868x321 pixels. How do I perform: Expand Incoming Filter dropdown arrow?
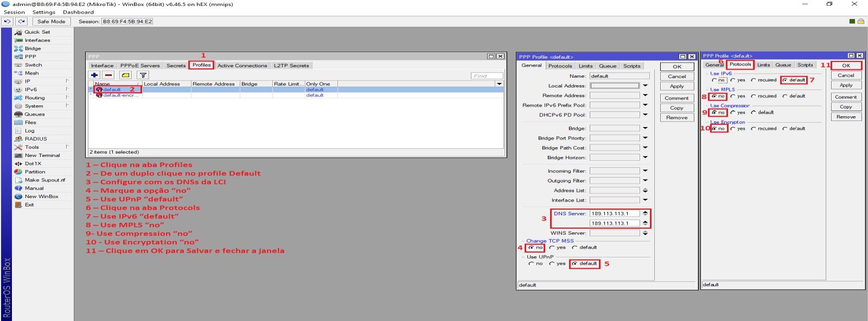pos(645,171)
